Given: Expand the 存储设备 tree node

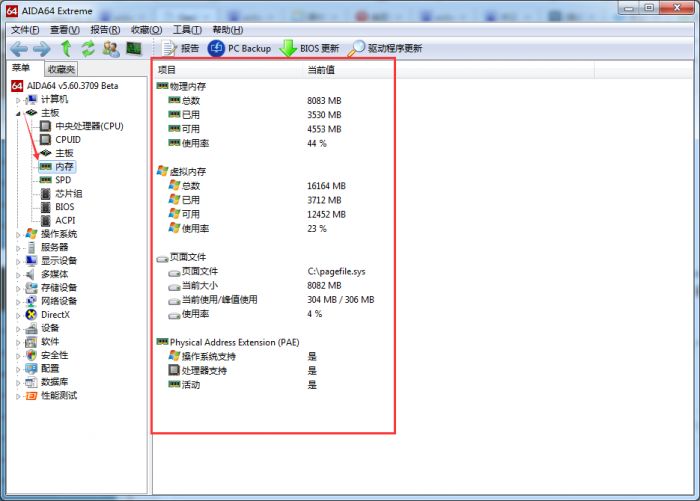Looking at the screenshot, I should tap(18, 288).
